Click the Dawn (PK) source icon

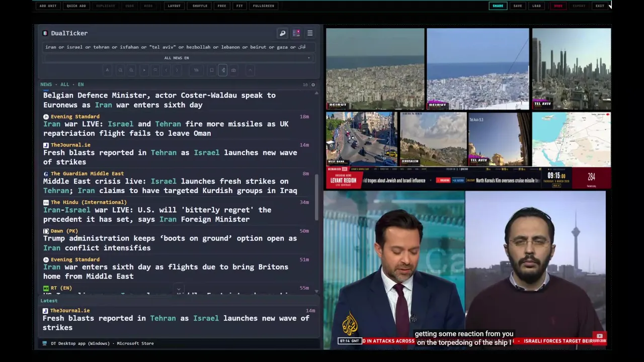(x=46, y=231)
